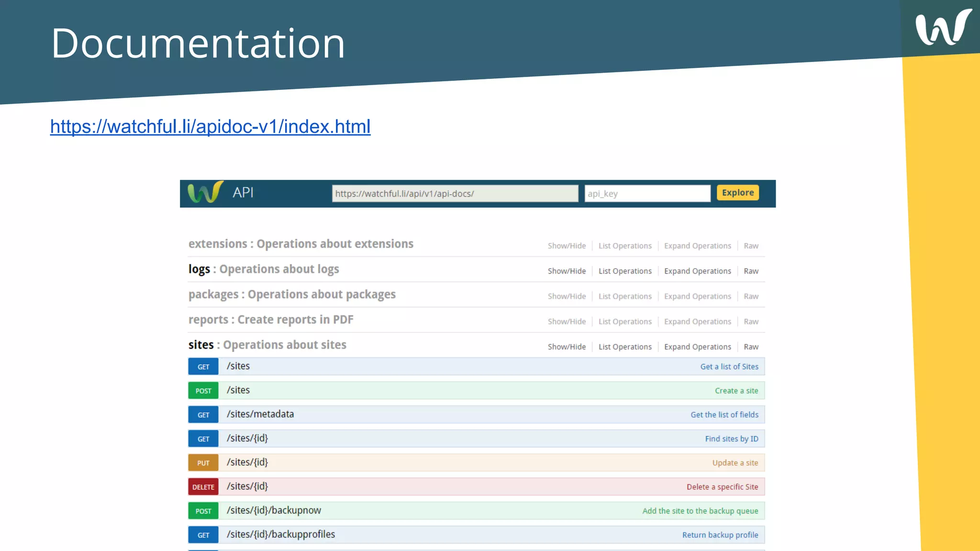
Task: Click Expand Operations for logs
Action: pyautogui.click(x=698, y=271)
